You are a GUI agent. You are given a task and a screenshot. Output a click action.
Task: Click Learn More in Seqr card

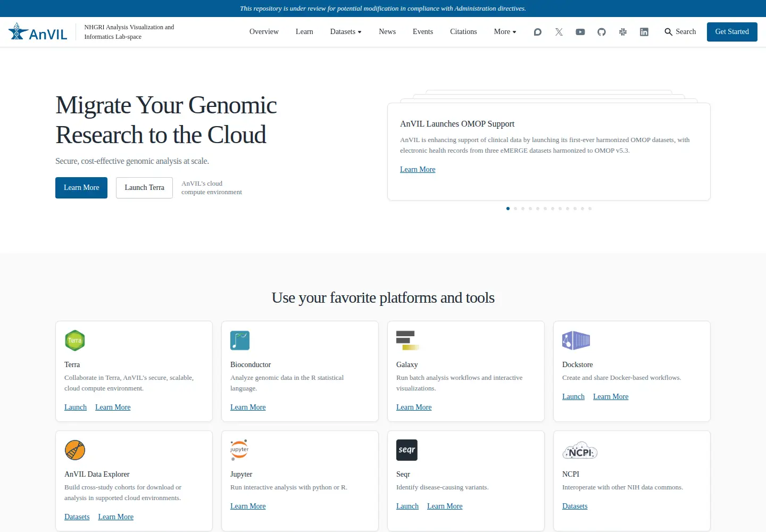[445, 506]
